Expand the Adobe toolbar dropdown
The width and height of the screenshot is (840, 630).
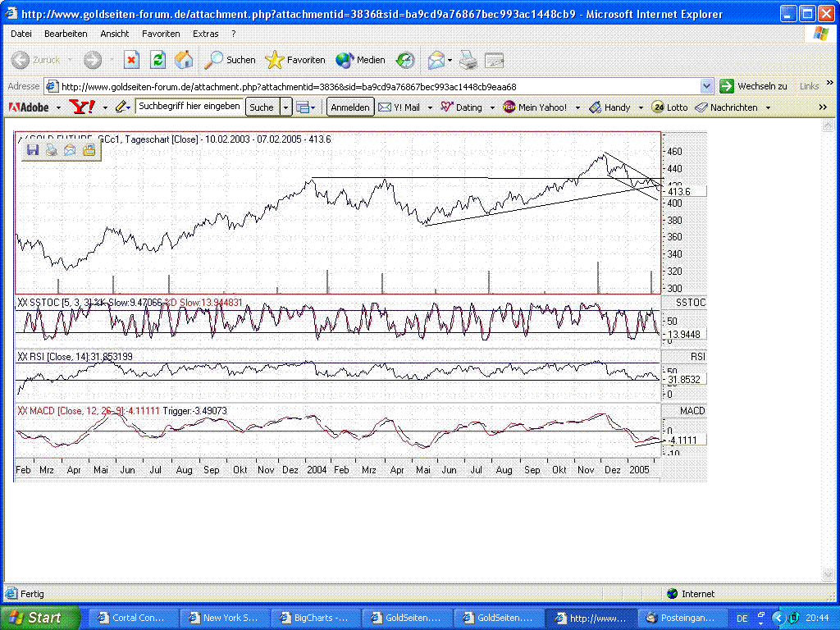(x=57, y=107)
